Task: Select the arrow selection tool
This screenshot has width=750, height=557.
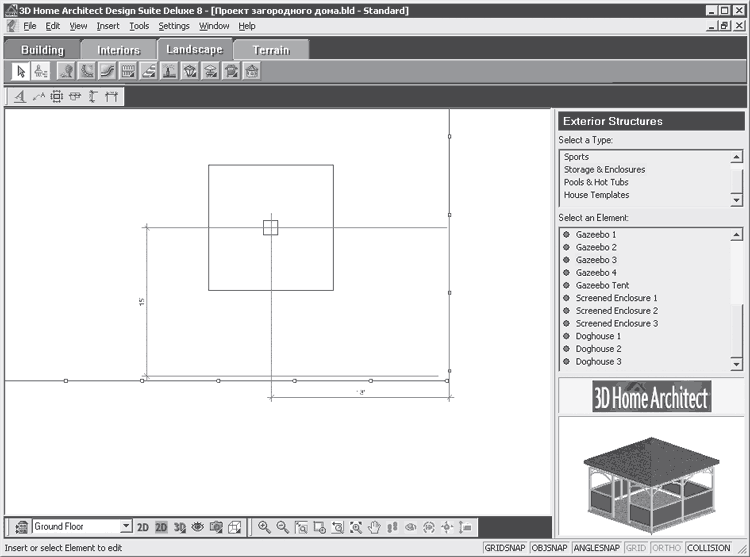Action: 21,72
